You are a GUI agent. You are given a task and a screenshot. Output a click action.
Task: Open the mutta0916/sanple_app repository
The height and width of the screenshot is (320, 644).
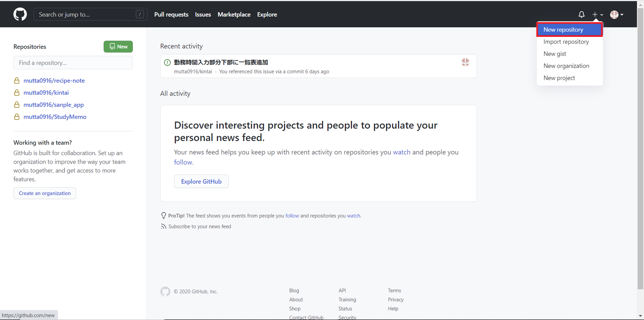tap(54, 105)
